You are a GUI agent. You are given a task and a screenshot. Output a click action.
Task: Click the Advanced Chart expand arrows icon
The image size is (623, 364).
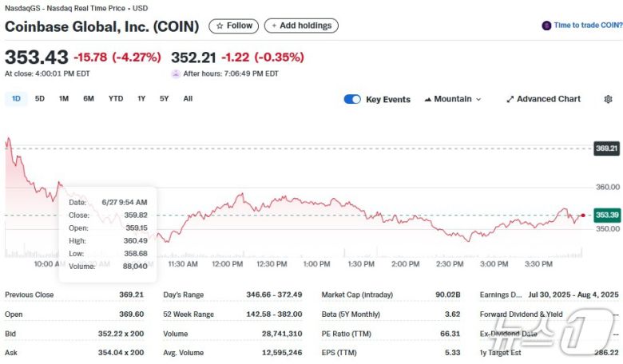pos(510,99)
